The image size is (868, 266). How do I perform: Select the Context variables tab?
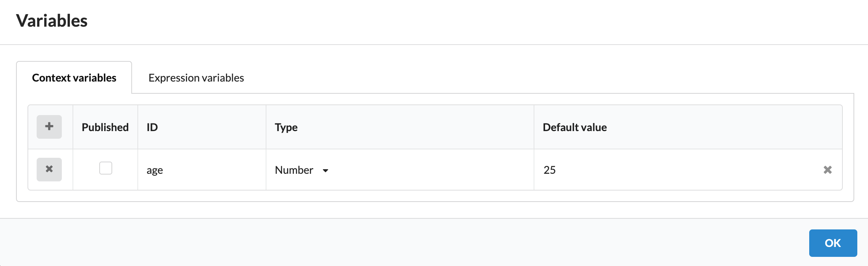point(74,77)
